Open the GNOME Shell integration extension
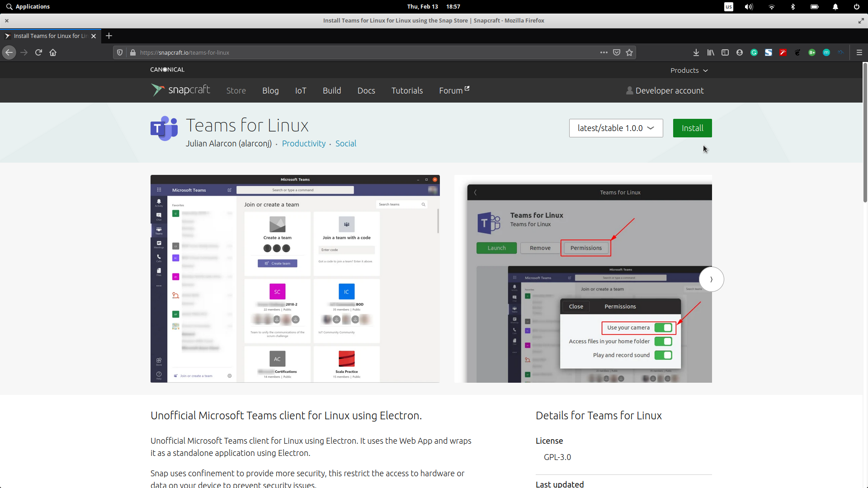 point(797,52)
